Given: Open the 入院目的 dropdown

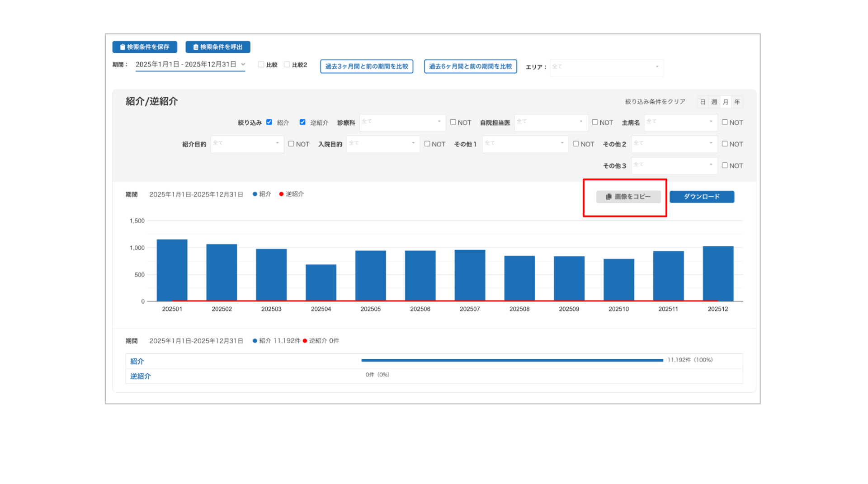Looking at the screenshot, I should pyautogui.click(x=383, y=144).
